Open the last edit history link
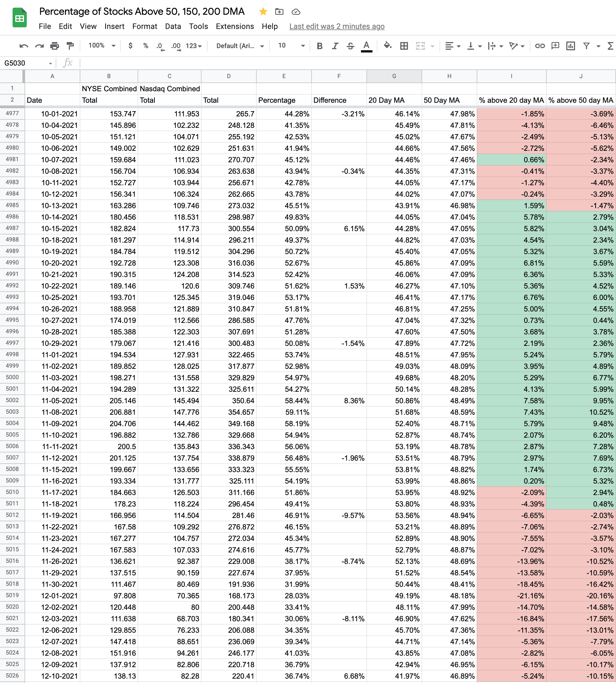Viewport: 616px width, 683px height. [x=337, y=27]
